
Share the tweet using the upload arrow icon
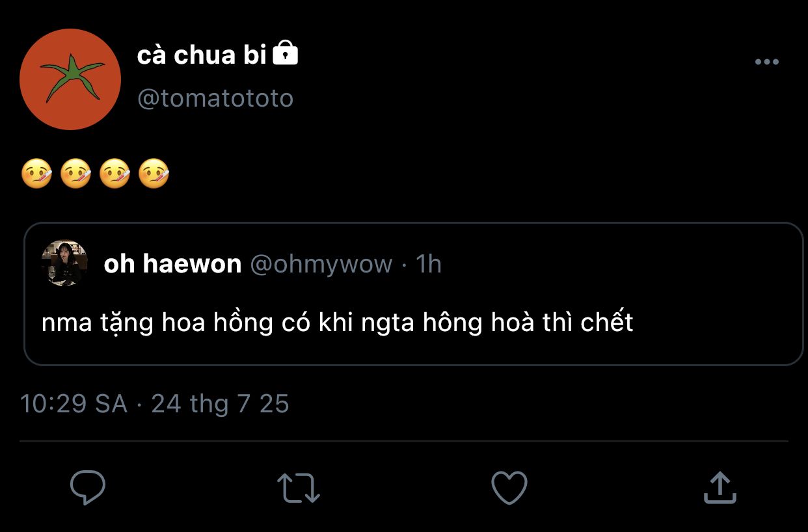tap(720, 487)
